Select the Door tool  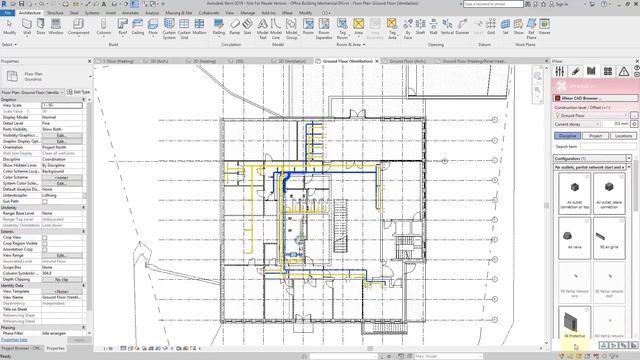[x=41, y=27]
